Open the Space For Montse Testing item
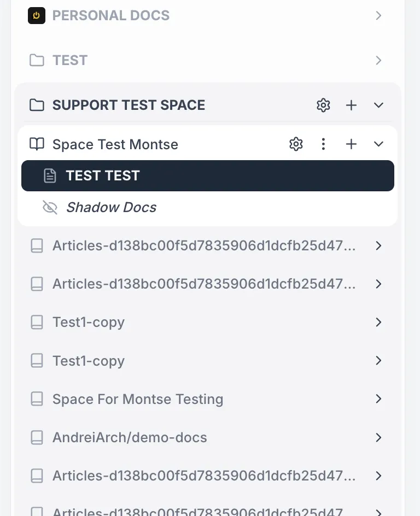Viewport: 420px width, 516px height. [208, 399]
